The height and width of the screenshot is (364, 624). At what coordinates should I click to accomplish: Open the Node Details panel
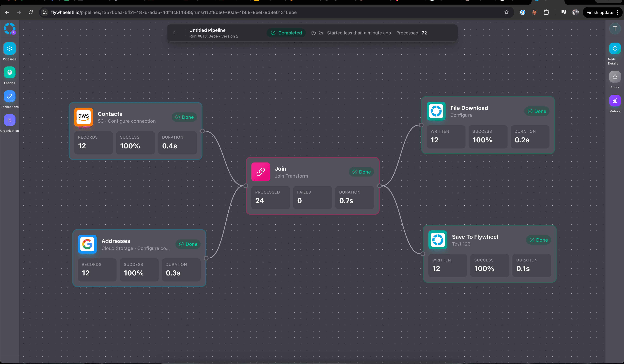[x=615, y=49]
